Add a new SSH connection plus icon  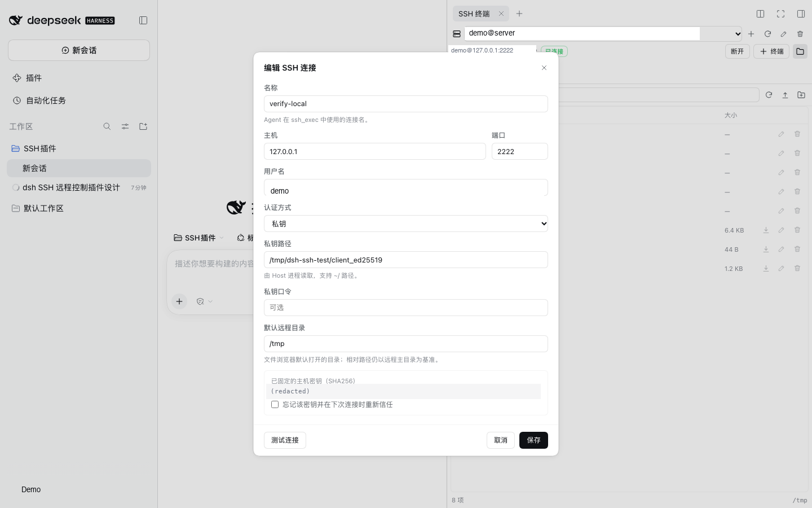pyautogui.click(x=751, y=34)
